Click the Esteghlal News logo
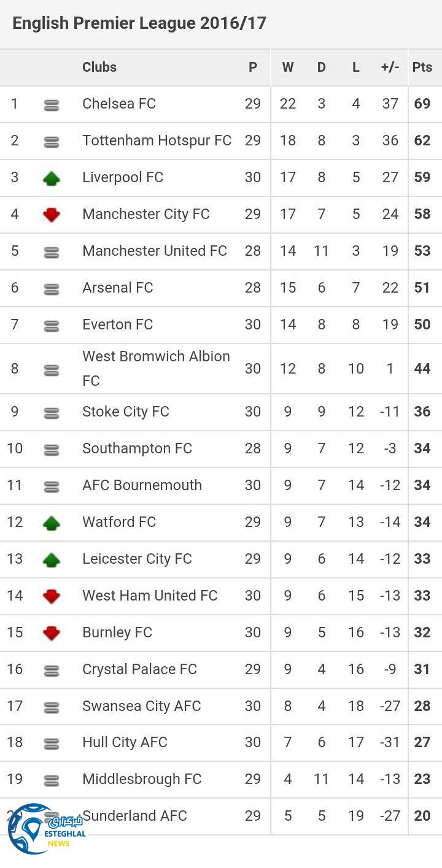Screen dimensions: 442x868 click(46, 829)
